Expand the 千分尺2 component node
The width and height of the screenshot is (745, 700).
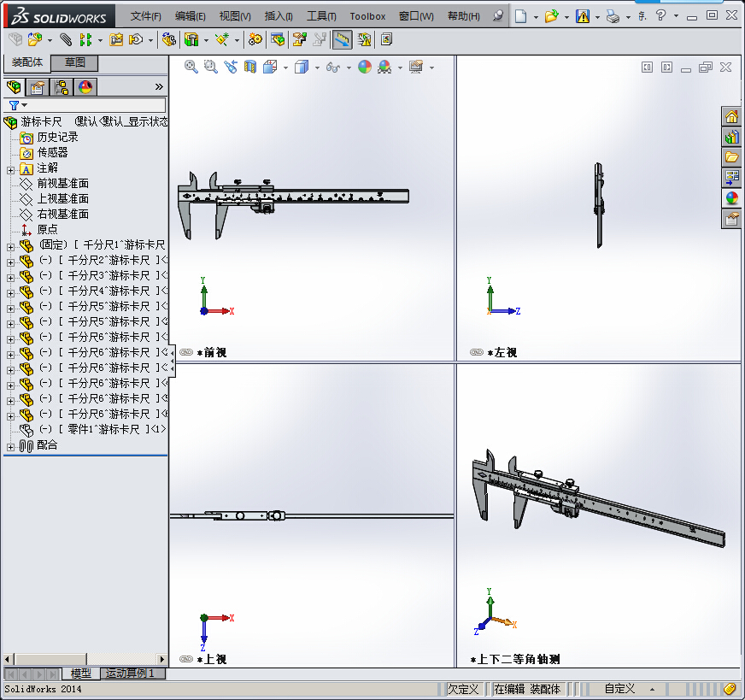pyautogui.click(x=10, y=262)
